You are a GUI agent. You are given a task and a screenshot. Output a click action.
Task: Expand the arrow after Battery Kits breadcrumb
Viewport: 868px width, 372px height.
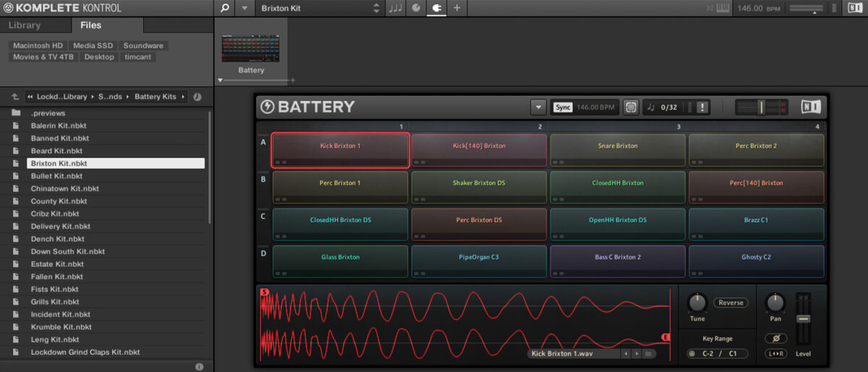(183, 96)
